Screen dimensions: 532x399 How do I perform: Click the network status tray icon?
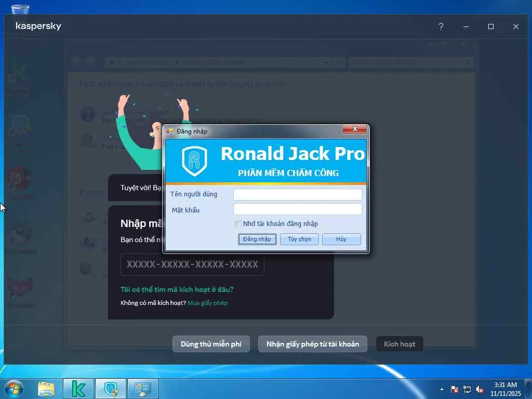coord(467,389)
